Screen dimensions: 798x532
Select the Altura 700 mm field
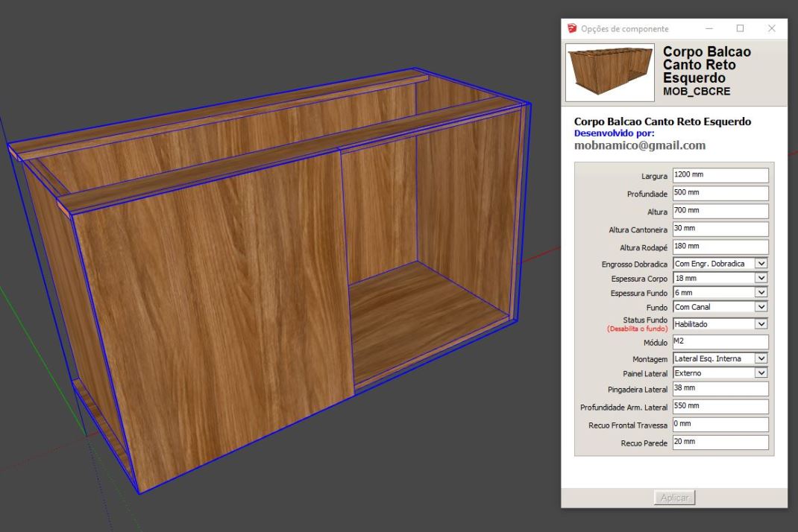click(720, 211)
